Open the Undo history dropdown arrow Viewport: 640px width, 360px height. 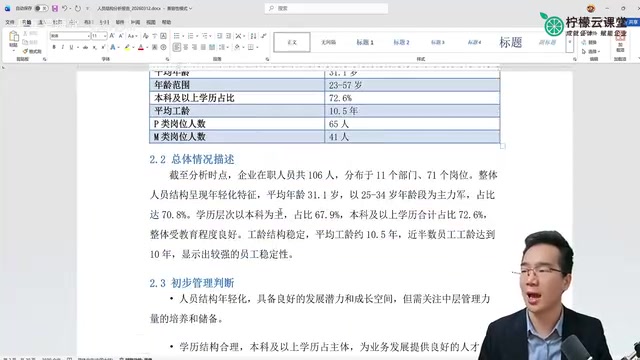point(71,8)
